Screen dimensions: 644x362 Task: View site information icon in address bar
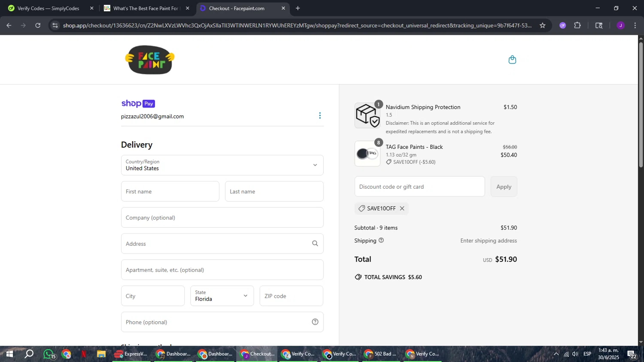55,25
